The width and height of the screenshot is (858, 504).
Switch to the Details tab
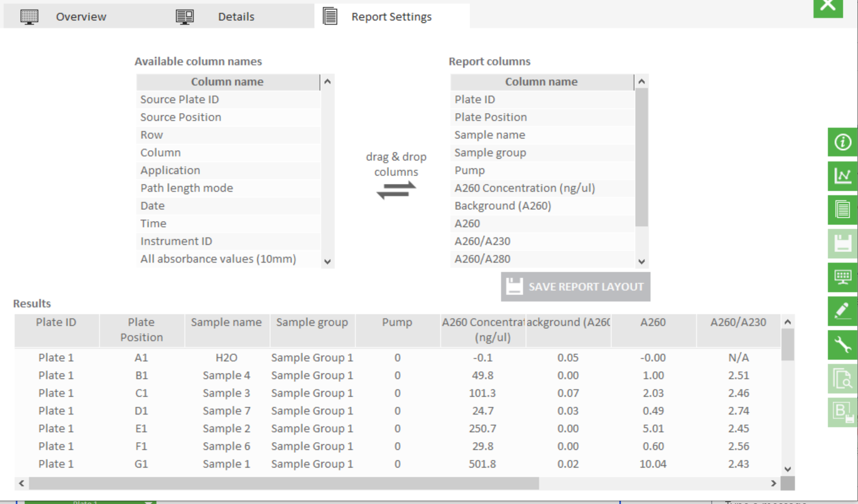tap(236, 17)
